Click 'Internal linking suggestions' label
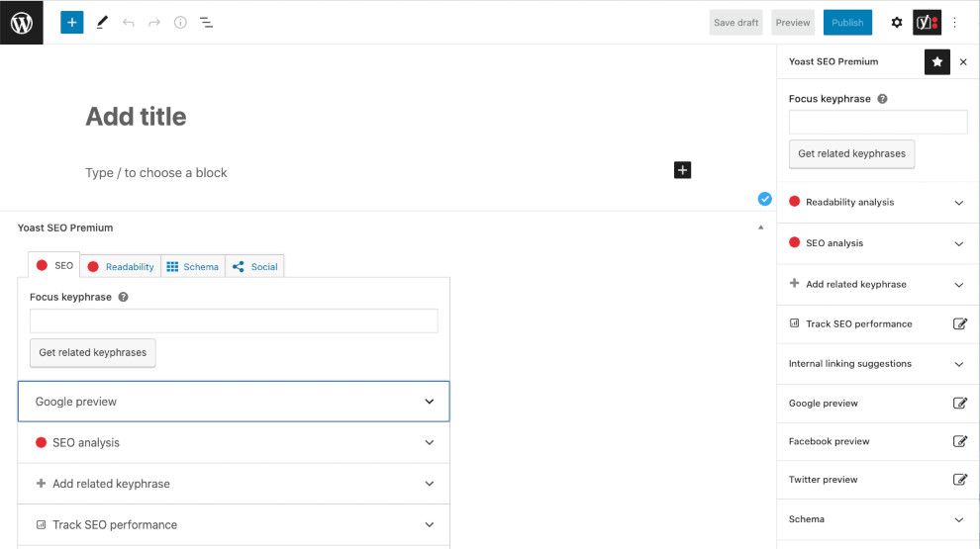 (x=849, y=363)
